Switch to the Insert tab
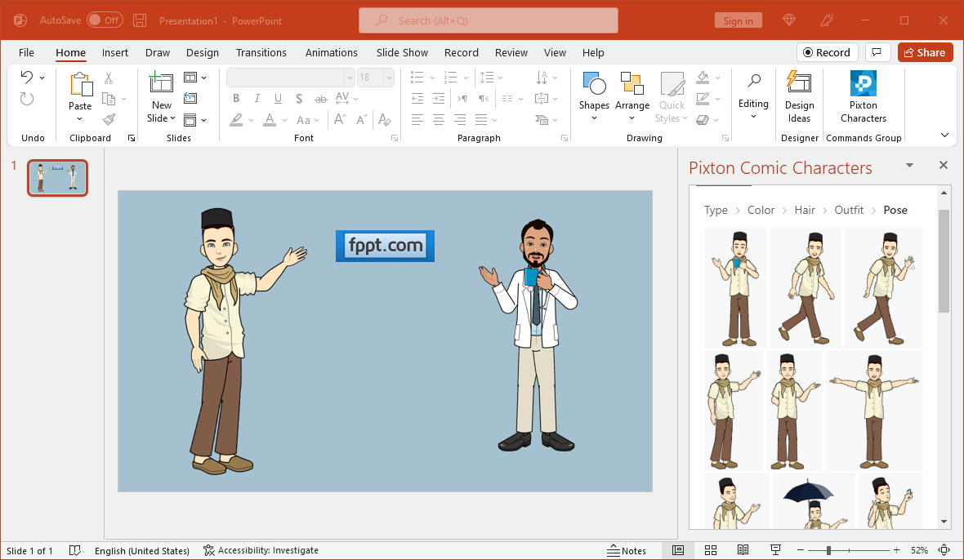The image size is (964, 560). (x=115, y=52)
